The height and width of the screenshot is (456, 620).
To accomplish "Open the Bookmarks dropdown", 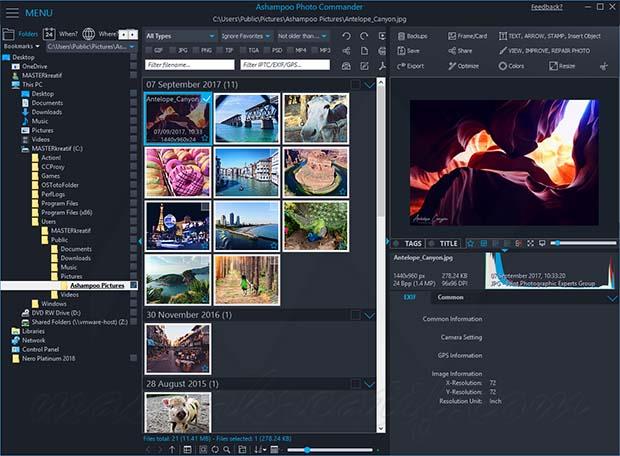I will tap(22, 46).
